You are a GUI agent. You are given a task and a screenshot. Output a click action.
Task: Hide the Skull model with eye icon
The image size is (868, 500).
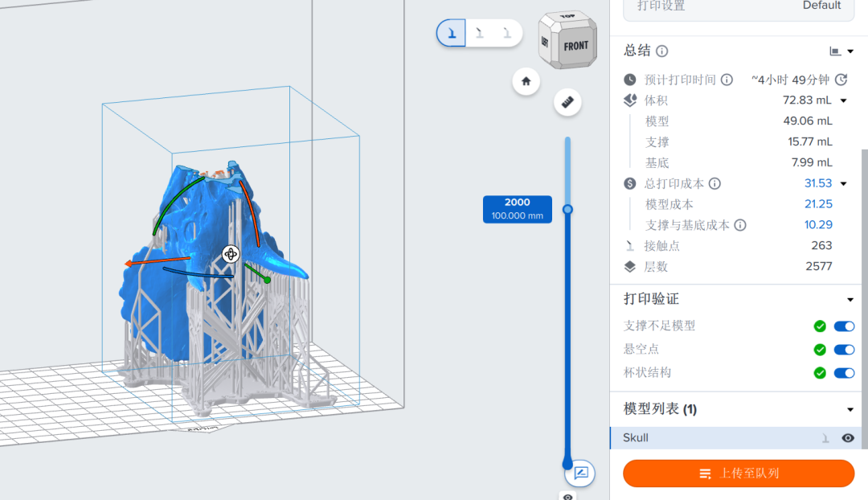click(847, 438)
